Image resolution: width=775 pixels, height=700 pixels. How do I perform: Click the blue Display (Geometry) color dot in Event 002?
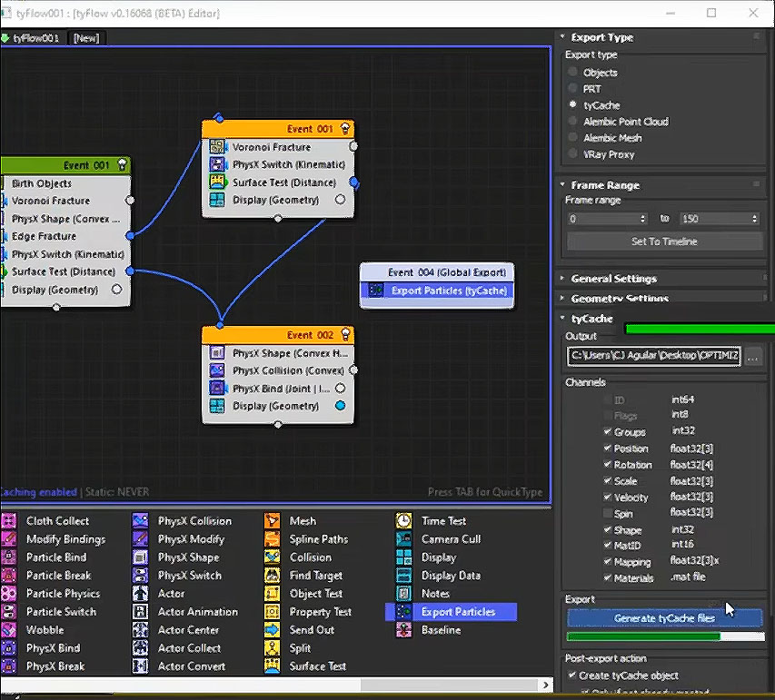coord(340,406)
